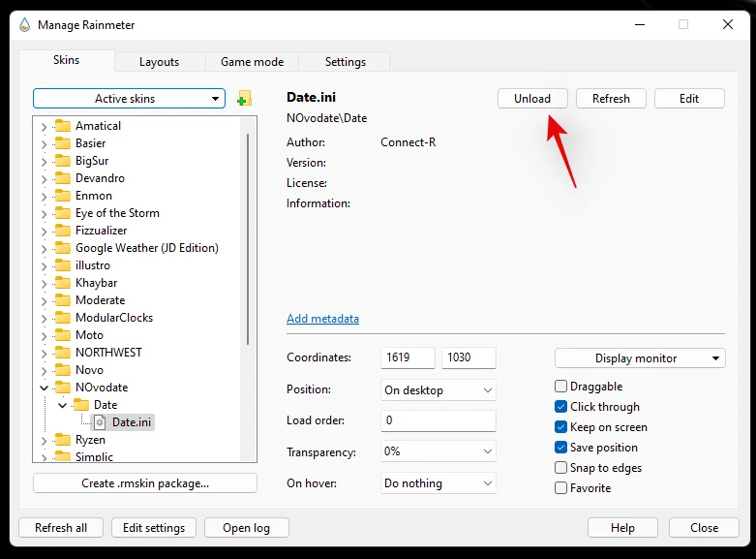
Task: Expand the Amatical tree node
Action: [44, 127]
